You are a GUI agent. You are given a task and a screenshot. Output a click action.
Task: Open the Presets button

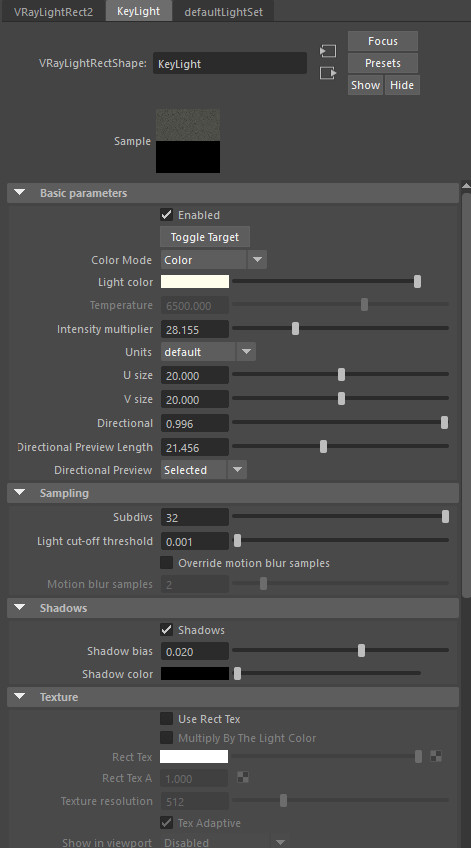pyautogui.click(x=383, y=63)
